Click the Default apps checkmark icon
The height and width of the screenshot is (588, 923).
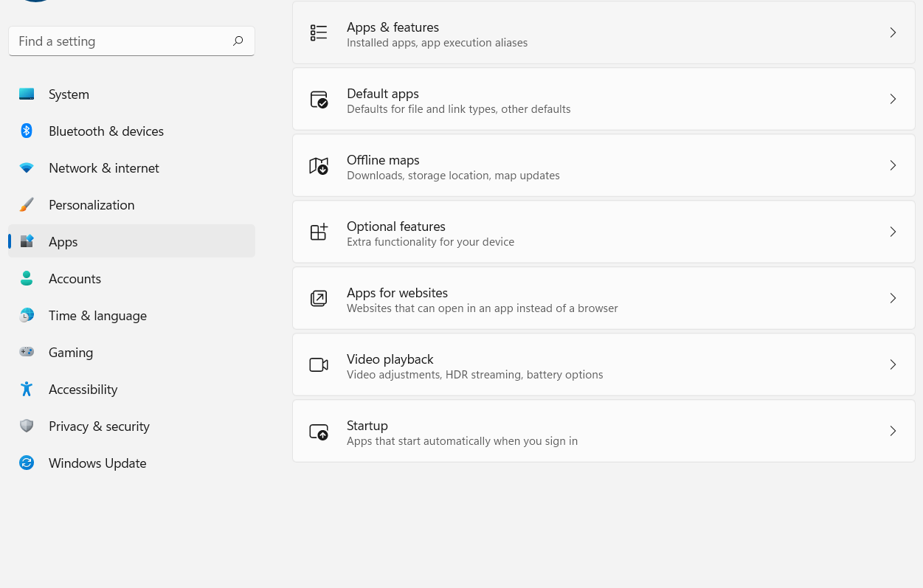click(319, 99)
